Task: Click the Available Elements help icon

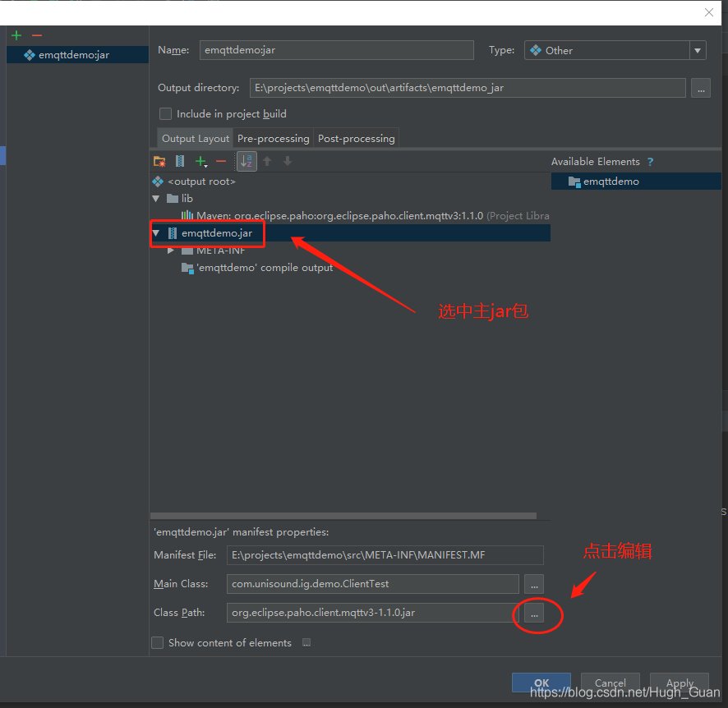Action: [x=650, y=162]
